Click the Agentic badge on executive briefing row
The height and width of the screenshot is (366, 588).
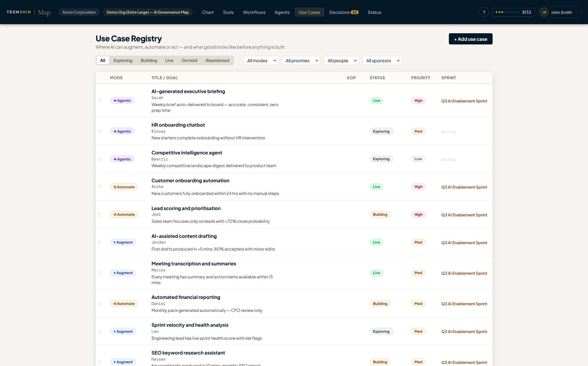point(122,101)
